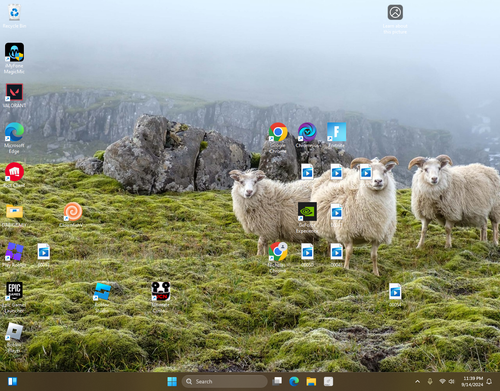Viewport: 500px width, 391px height.
Task: Open Edge from the taskbar
Action: click(294, 381)
